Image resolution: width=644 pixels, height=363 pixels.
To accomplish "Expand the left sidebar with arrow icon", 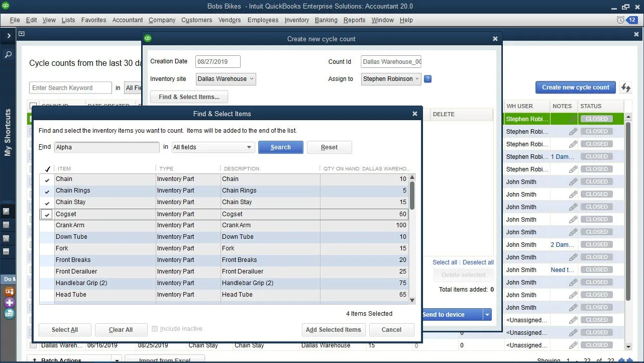I will point(8,36).
